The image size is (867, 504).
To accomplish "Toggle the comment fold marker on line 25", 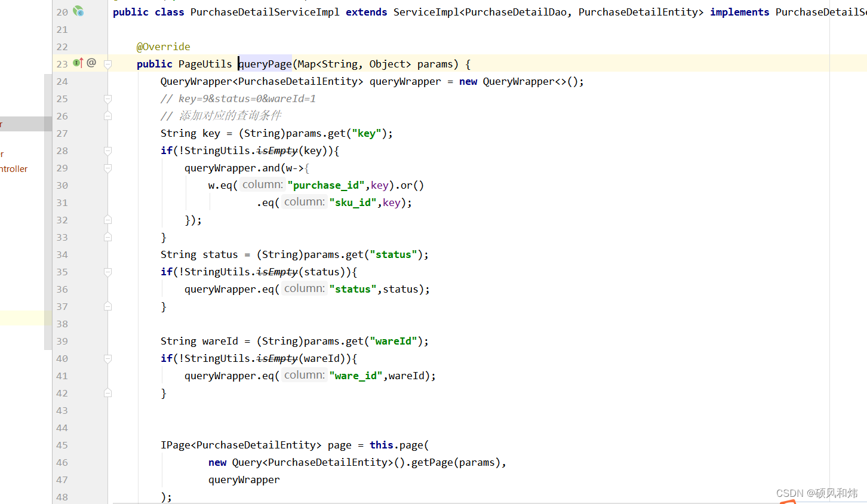I will tap(107, 99).
